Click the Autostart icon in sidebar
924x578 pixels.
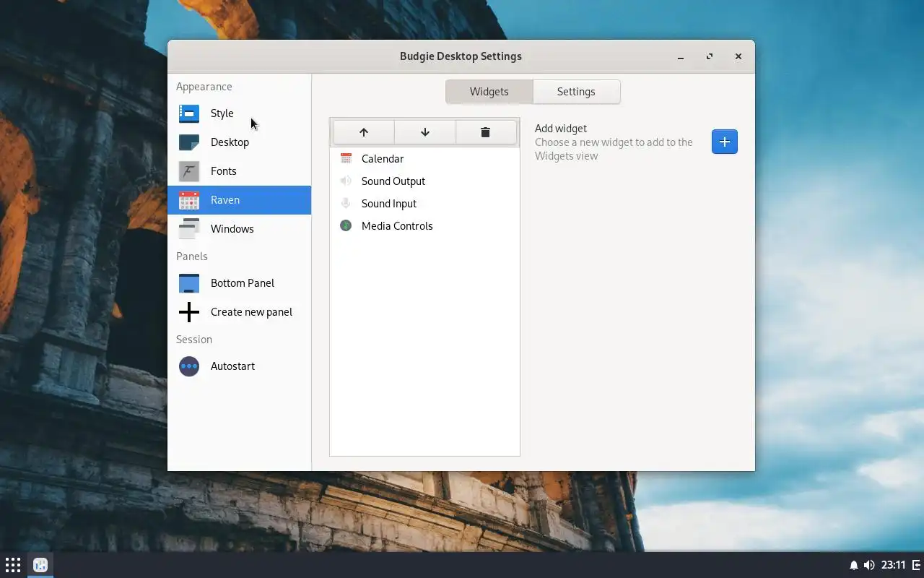click(189, 366)
